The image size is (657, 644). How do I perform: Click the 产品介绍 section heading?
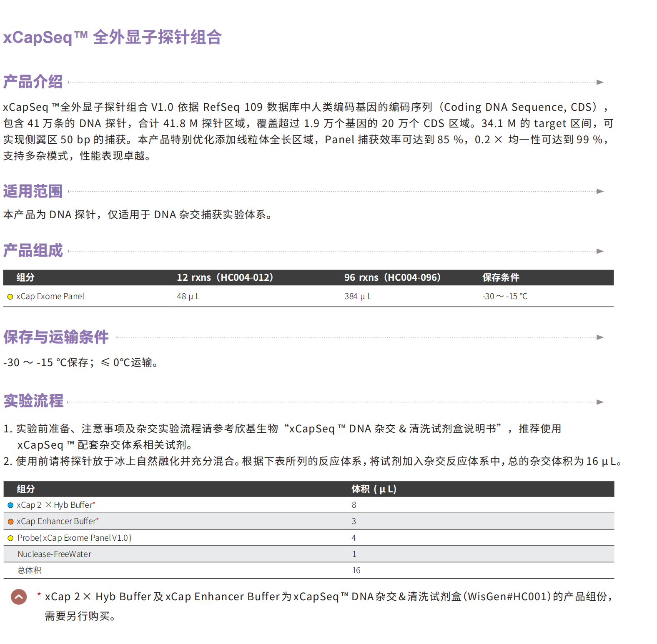pos(33,82)
